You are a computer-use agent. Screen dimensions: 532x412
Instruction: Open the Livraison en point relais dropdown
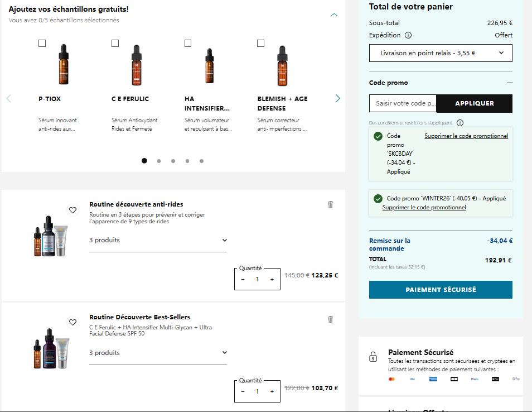pos(441,53)
